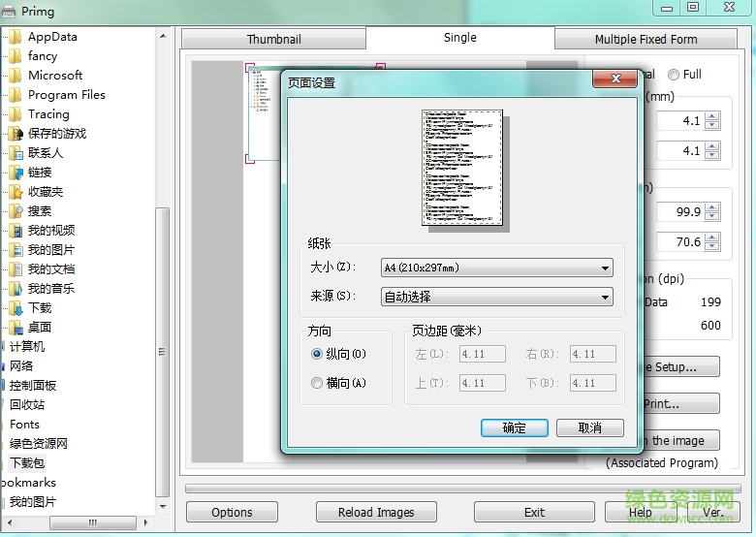Switch to the Multiple Fixed Form tab
This screenshot has width=756, height=537.
[646, 39]
